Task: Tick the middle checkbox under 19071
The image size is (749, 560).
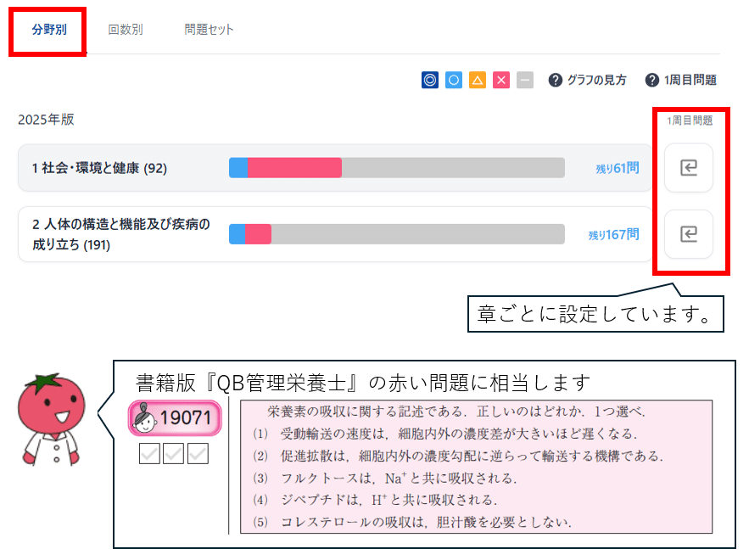Action: [174, 455]
